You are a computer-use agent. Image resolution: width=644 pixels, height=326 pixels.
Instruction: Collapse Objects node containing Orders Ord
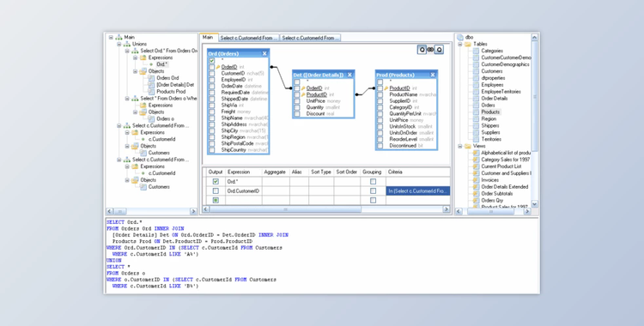pos(135,71)
